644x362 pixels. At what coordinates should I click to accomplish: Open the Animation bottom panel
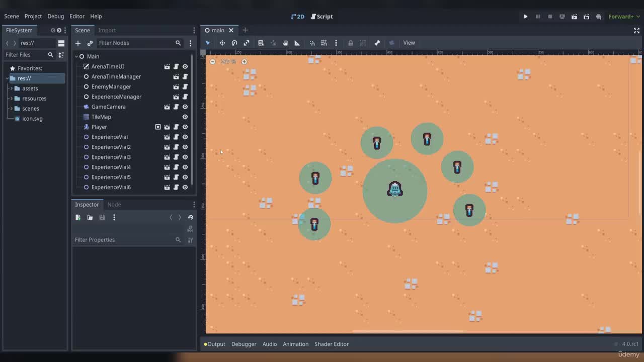coord(295,344)
